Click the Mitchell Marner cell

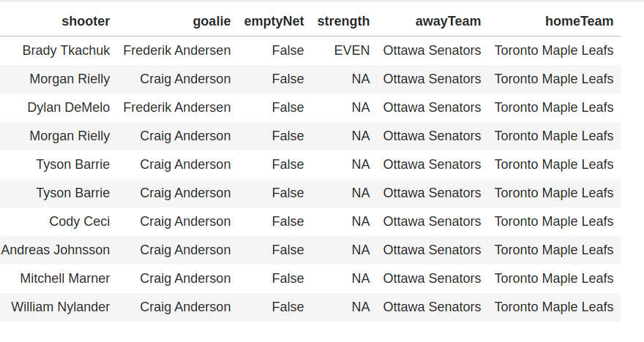(x=65, y=278)
